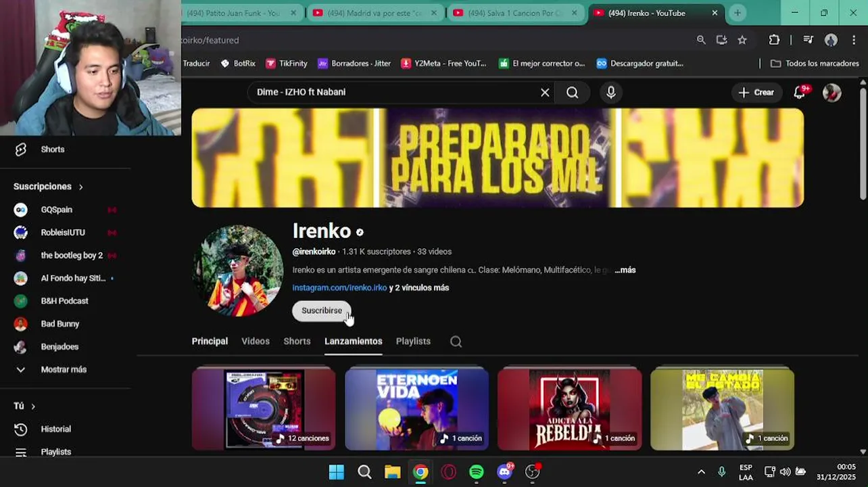The width and height of the screenshot is (868, 487).
Task: Open the Adicta a la Rebeldía thumbnail
Action: click(x=569, y=409)
